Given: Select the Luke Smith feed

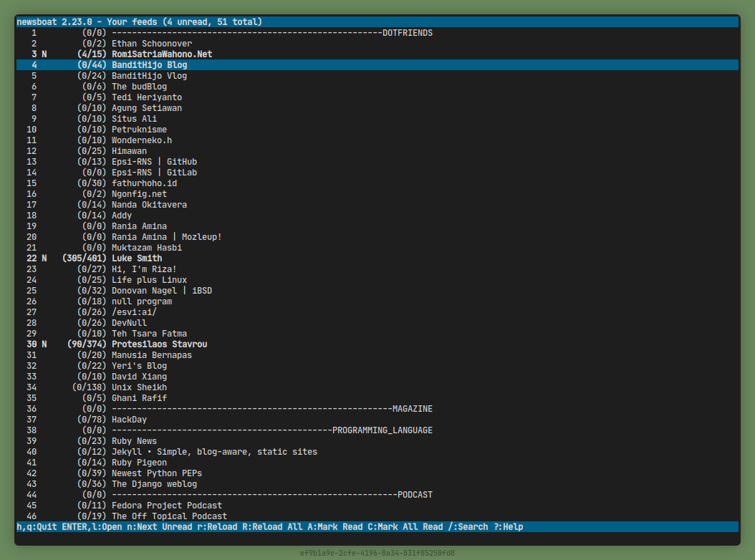Looking at the screenshot, I should click(136, 259).
